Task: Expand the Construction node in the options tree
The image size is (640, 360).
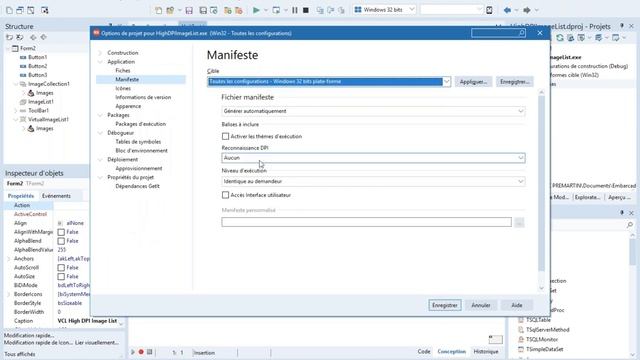Action: 100,53
